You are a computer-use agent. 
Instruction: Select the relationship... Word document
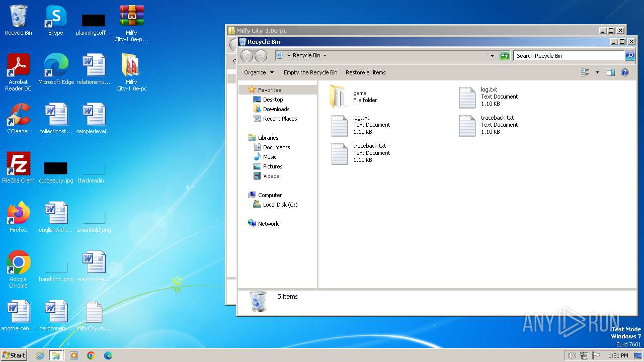click(94, 70)
